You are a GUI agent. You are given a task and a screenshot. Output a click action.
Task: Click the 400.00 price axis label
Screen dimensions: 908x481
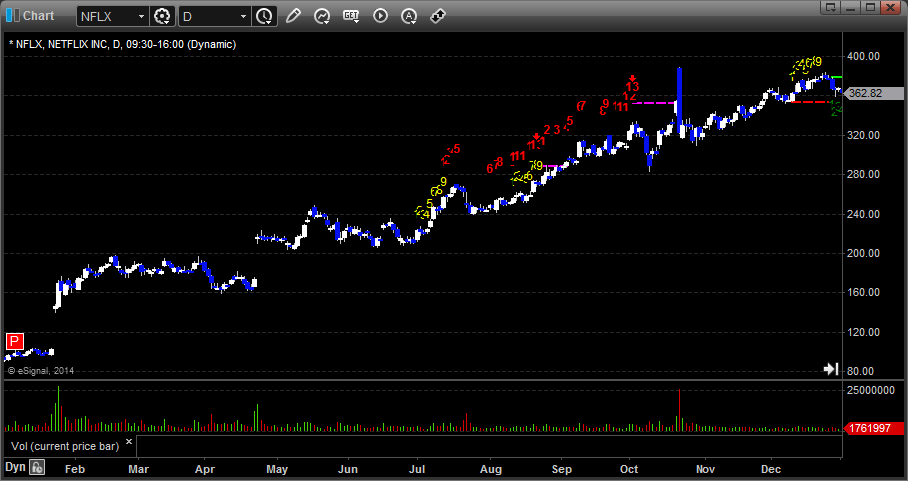pos(865,56)
